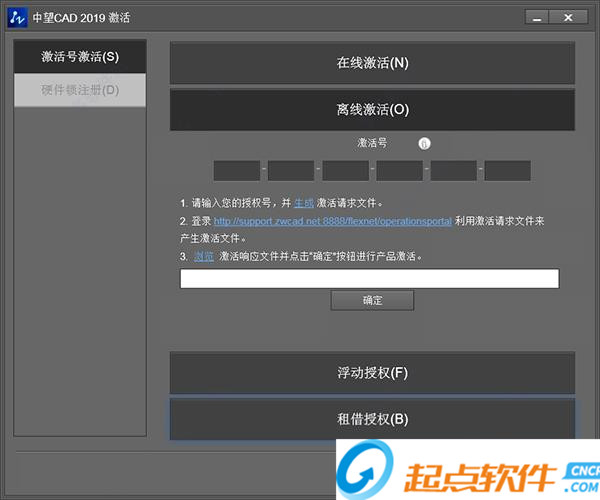Click the 生成 link to generate request file
This screenshot has width=600, height=500.
[x=304, y=203]
